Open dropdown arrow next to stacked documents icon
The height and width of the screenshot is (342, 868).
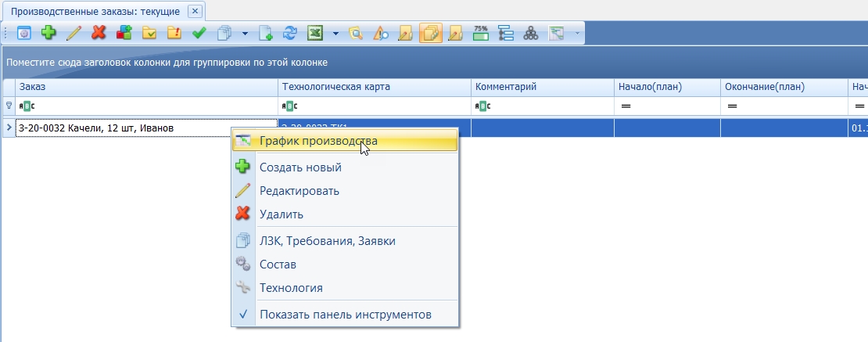pyautogui.click(x=245, y=34)
